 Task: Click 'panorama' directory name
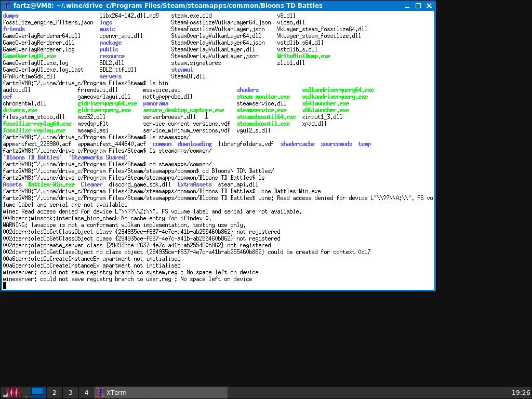tap(155, 103)
